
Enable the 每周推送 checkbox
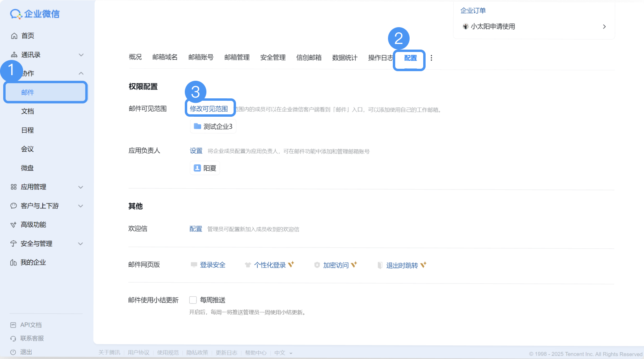pos(193,300)
